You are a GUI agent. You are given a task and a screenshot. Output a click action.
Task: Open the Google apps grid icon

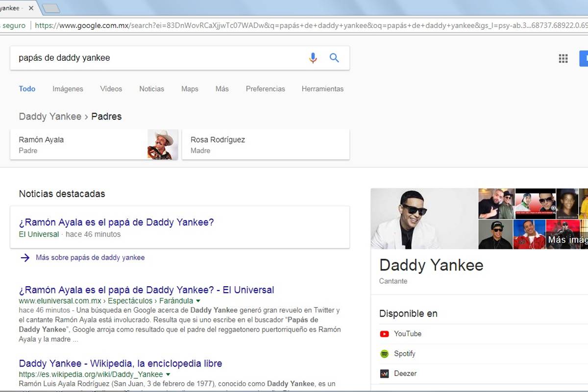coord(563,58)
